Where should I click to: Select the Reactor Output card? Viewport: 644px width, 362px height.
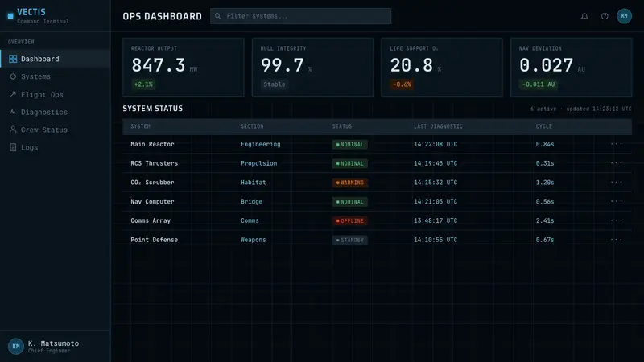pos(184,68)
